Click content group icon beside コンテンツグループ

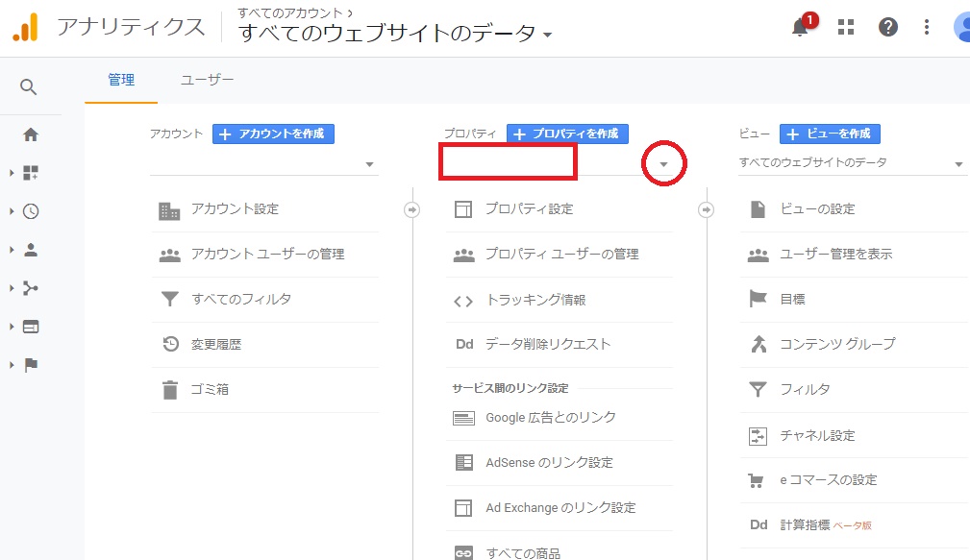(759, 344)
